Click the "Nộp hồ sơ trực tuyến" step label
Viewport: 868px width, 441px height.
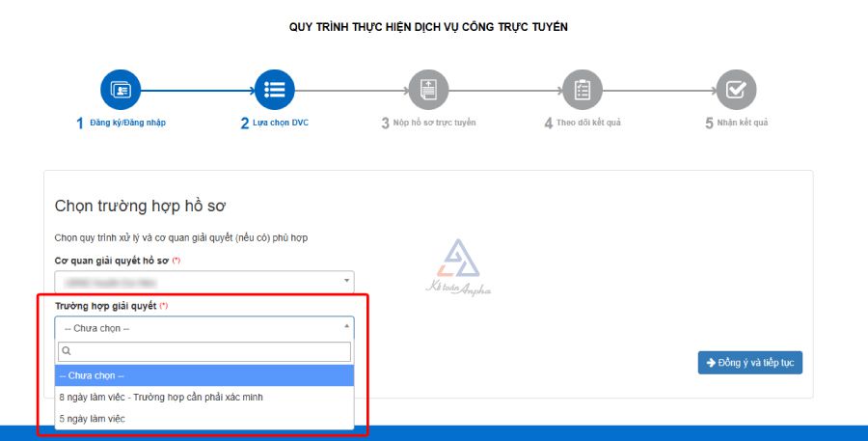point(434,124)
